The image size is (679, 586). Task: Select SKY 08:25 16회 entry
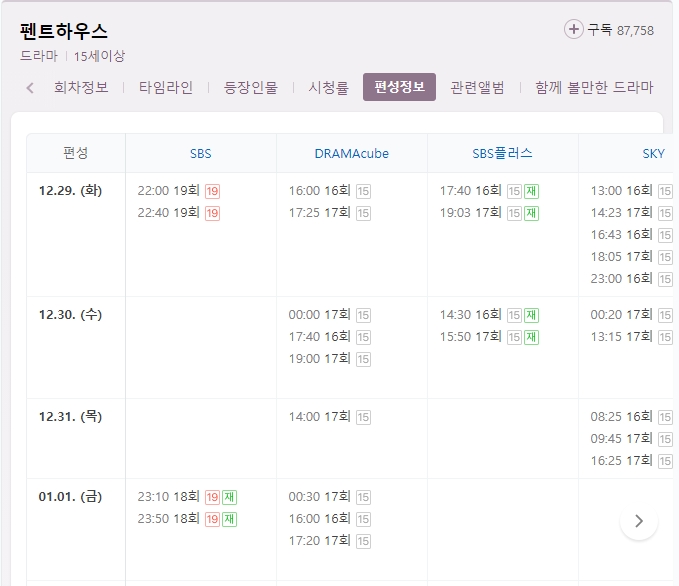coord(621,417)
